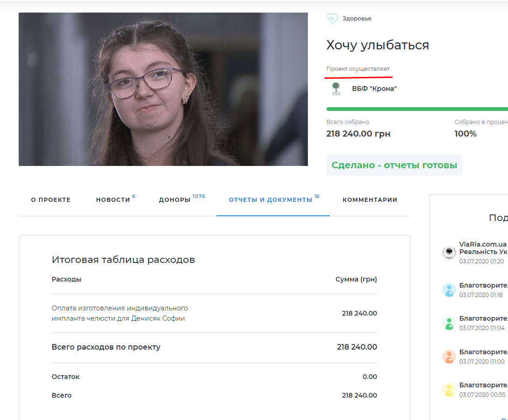Click the "Хочу улыбаться" project title
This screenshot has height=420, width=508.
click(377, 45)
